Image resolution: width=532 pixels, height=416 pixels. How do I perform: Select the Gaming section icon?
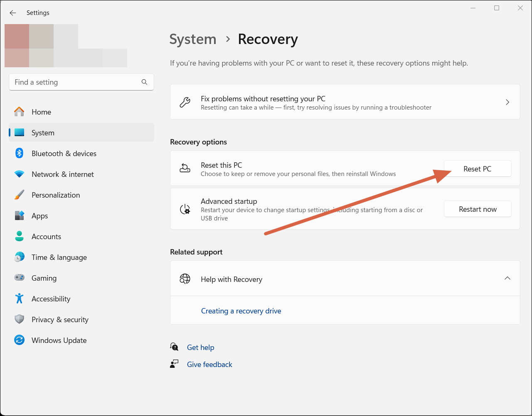point(19,278)
